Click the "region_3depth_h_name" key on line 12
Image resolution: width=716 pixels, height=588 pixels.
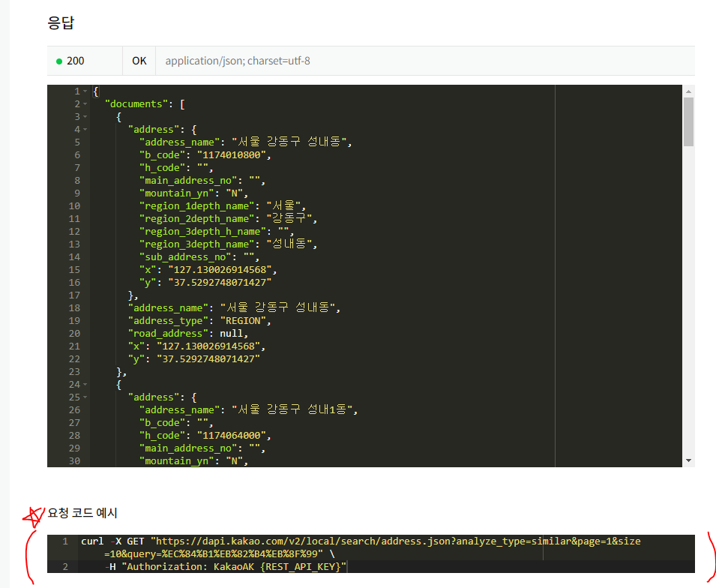[202, 232]
